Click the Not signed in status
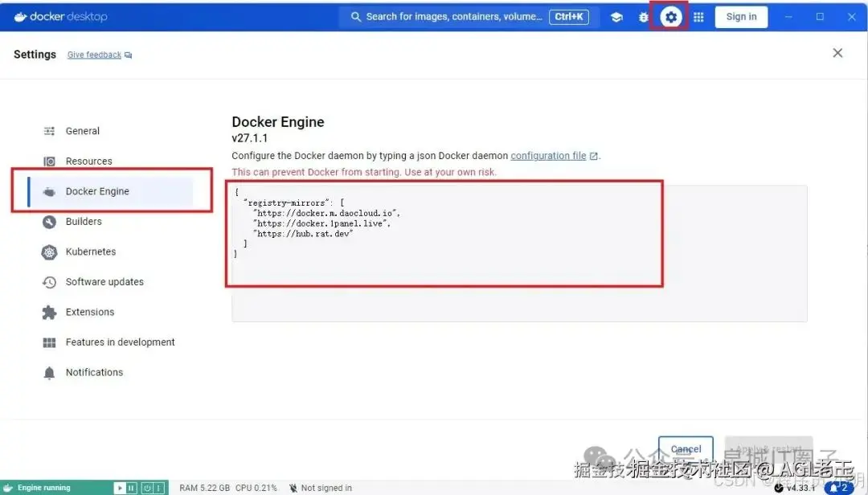 (321, 488)
